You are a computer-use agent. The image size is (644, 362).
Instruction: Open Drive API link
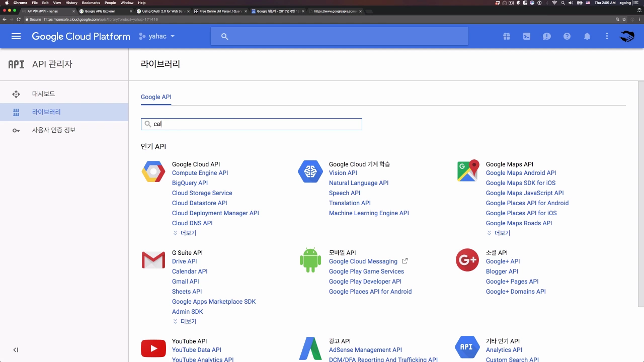click(185, 261)
